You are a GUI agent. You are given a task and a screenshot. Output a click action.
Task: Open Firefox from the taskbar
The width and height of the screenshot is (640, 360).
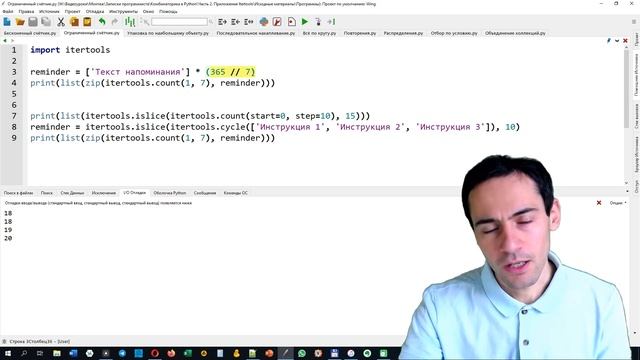point(171,353)
